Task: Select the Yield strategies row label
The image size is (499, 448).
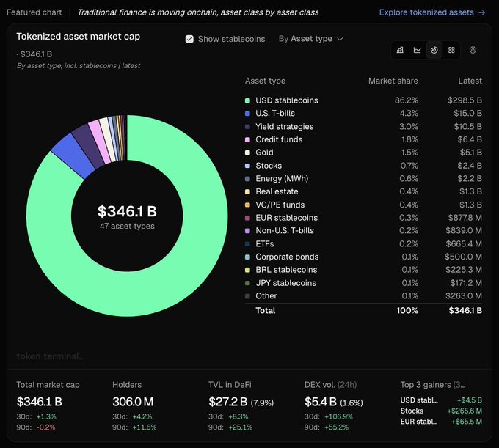Action: [285, 127]
